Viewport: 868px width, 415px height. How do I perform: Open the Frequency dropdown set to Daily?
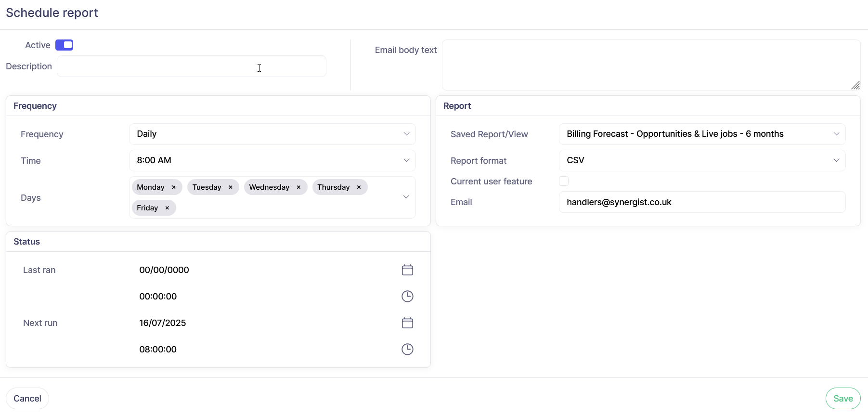click(272, 134)
